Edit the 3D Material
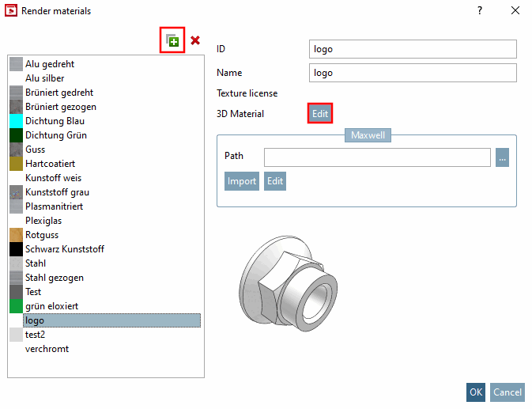 [x=320, y=113]
